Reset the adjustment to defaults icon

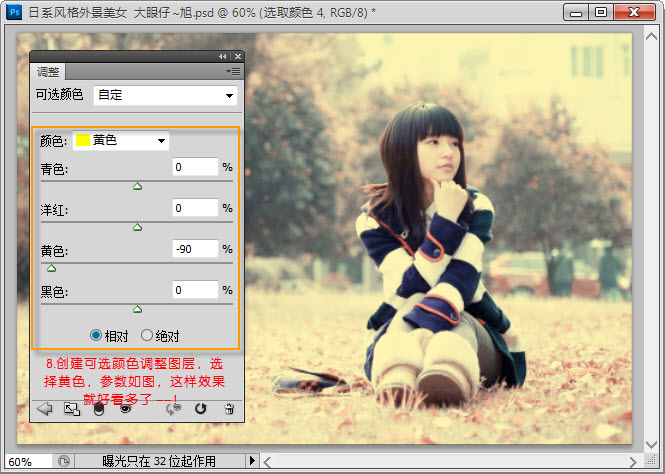click(201, 409)
